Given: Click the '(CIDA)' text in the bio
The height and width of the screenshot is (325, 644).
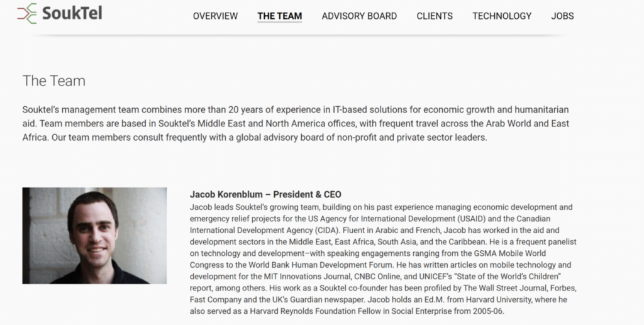Looking at the screenshot, I should (327, 230).
